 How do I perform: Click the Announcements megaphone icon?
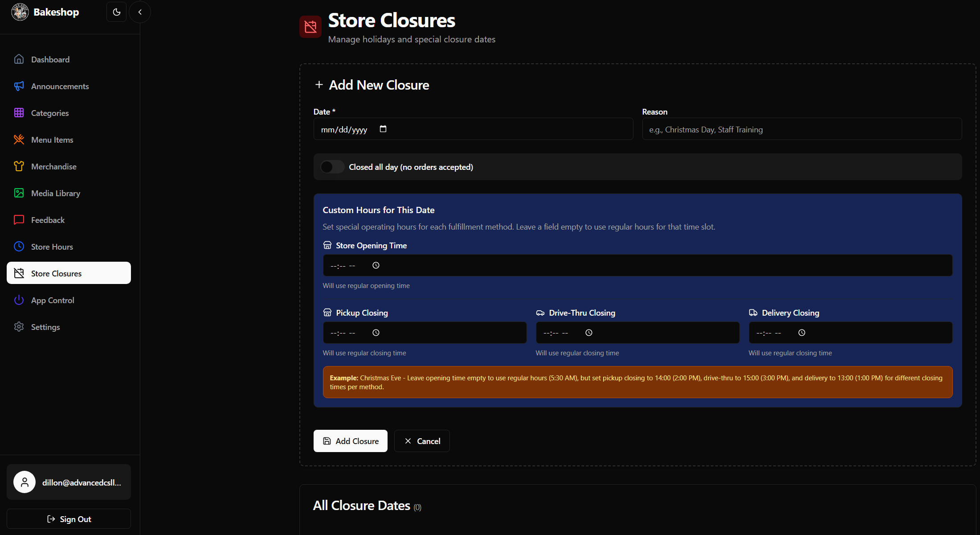[x=19, y=86]
